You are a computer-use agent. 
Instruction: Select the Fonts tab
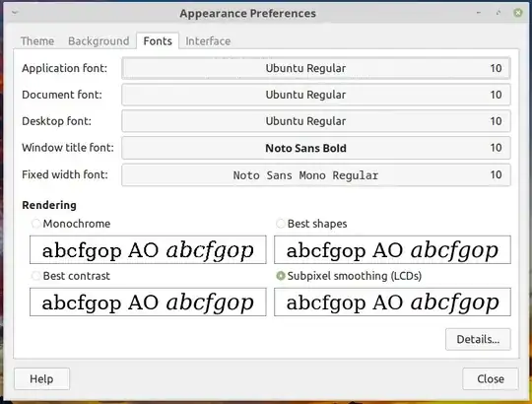158,41
